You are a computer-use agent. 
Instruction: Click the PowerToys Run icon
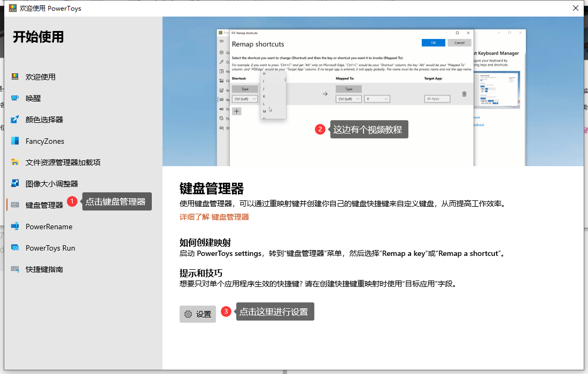tap(15, 248)
